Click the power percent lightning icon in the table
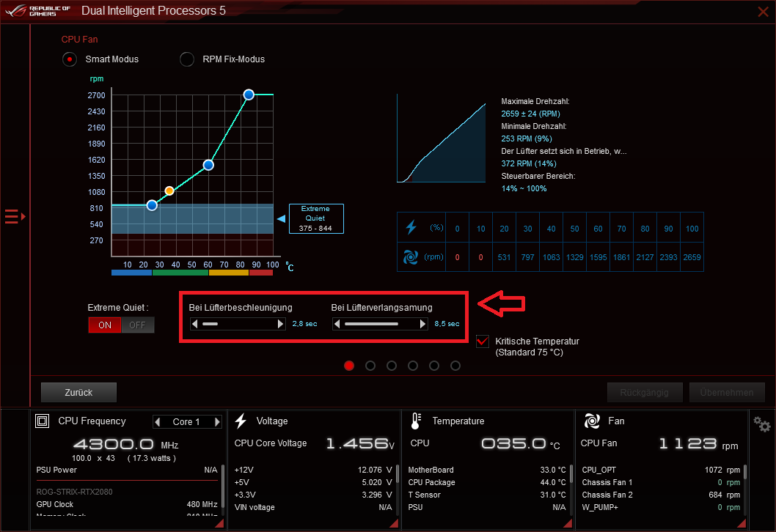776x532 pixels. (411, 227)
